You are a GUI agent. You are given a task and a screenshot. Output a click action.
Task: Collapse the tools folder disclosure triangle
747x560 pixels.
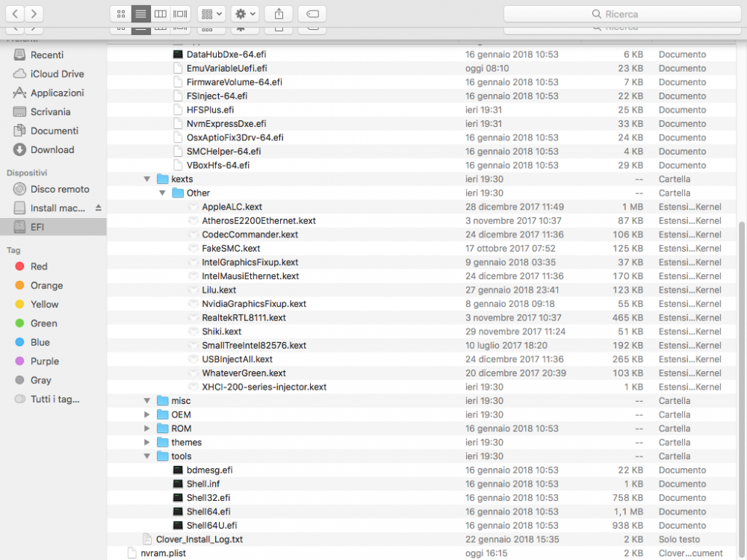coord(147,456)
